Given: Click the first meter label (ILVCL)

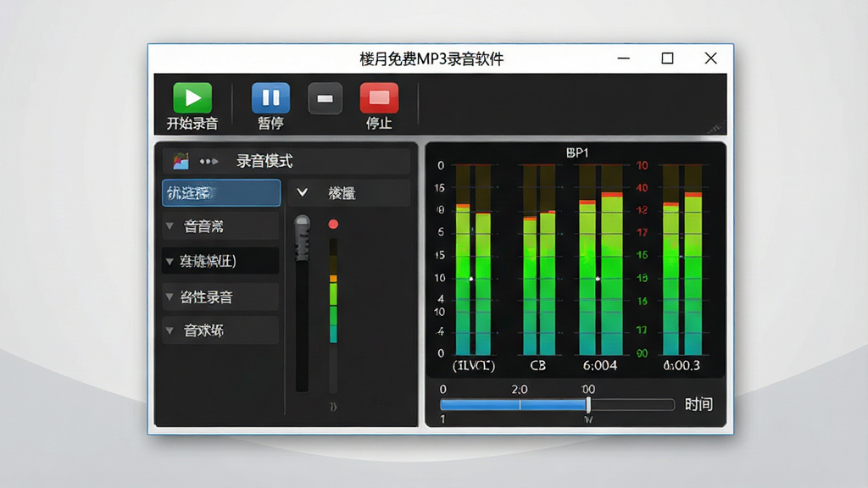Looking at the screenshot, I should pos(474,365).
